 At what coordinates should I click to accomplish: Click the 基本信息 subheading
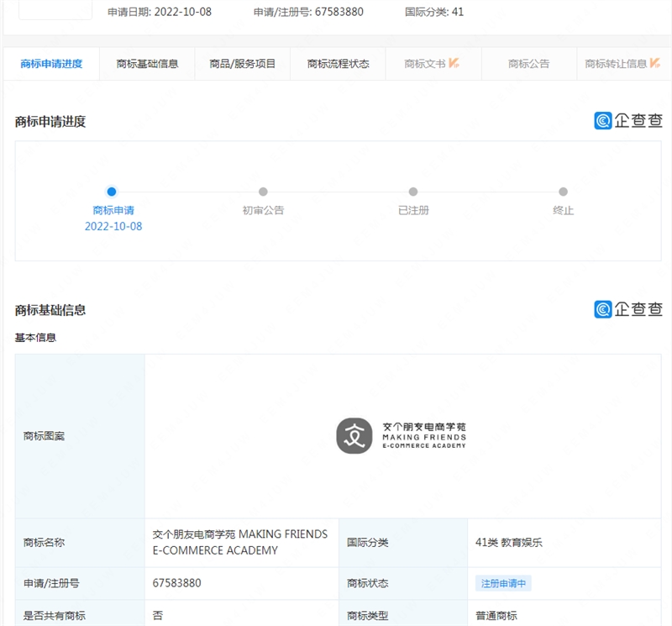35,338
